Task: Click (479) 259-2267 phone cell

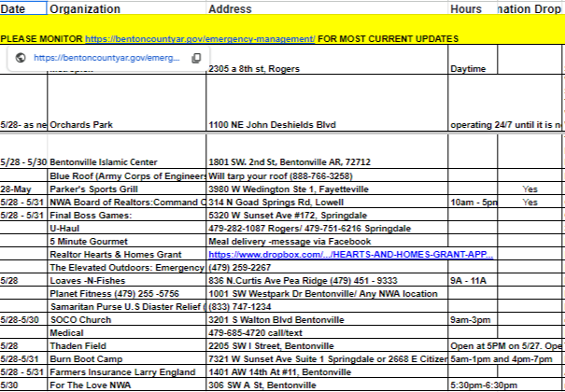Action: click(x=327, y=267)
